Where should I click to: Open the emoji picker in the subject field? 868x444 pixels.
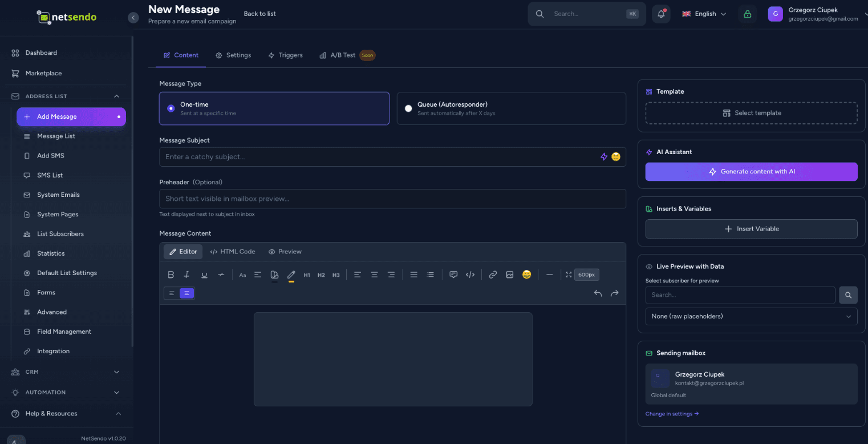coord(615,156)
